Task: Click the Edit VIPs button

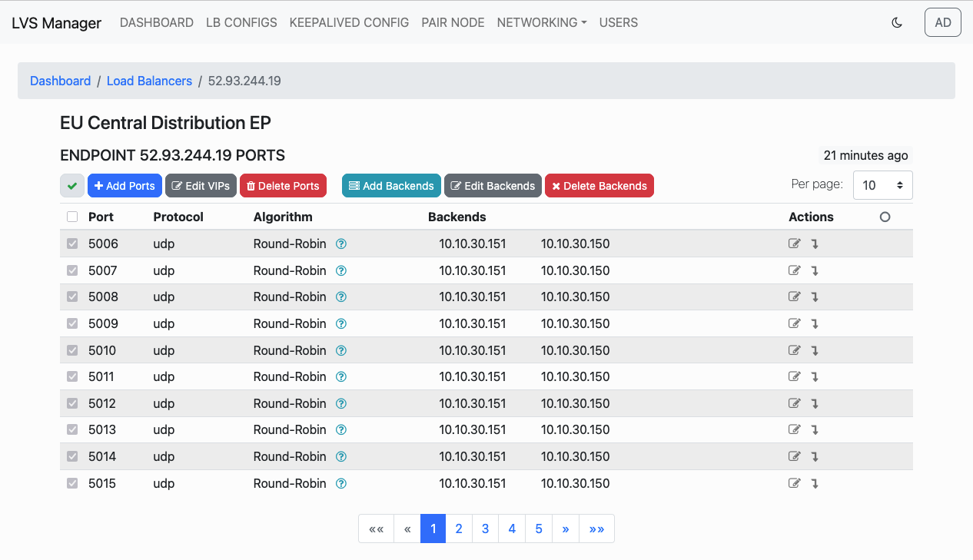Action: click(x=201, y=186)
